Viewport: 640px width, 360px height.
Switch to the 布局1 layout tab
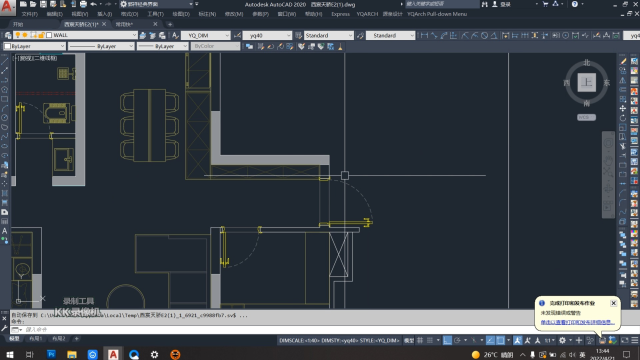[36, 339]
